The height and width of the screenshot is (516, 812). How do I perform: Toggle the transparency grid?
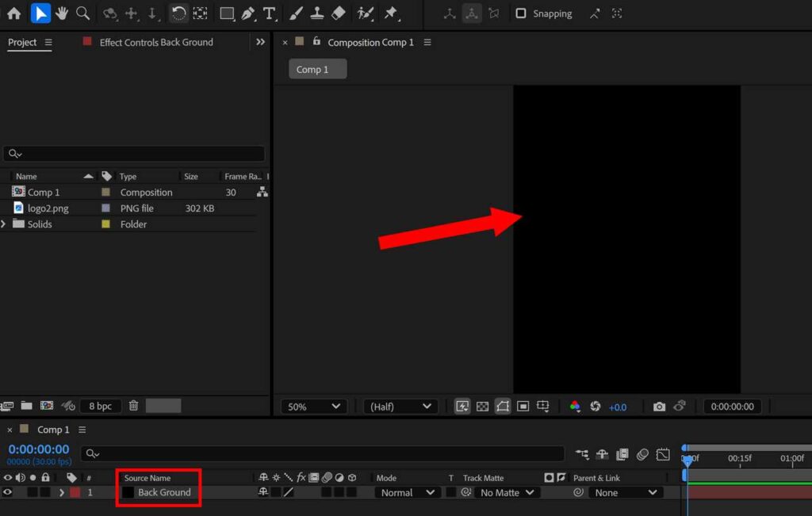[482, 407]
